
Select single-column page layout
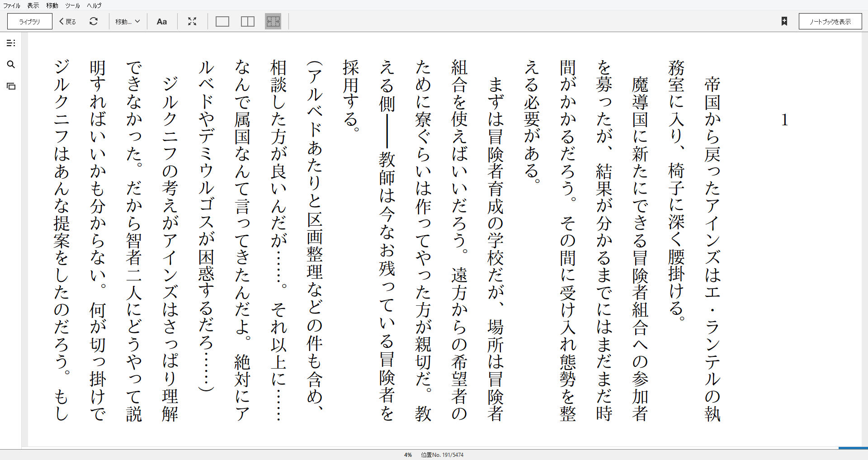(222, 21)
